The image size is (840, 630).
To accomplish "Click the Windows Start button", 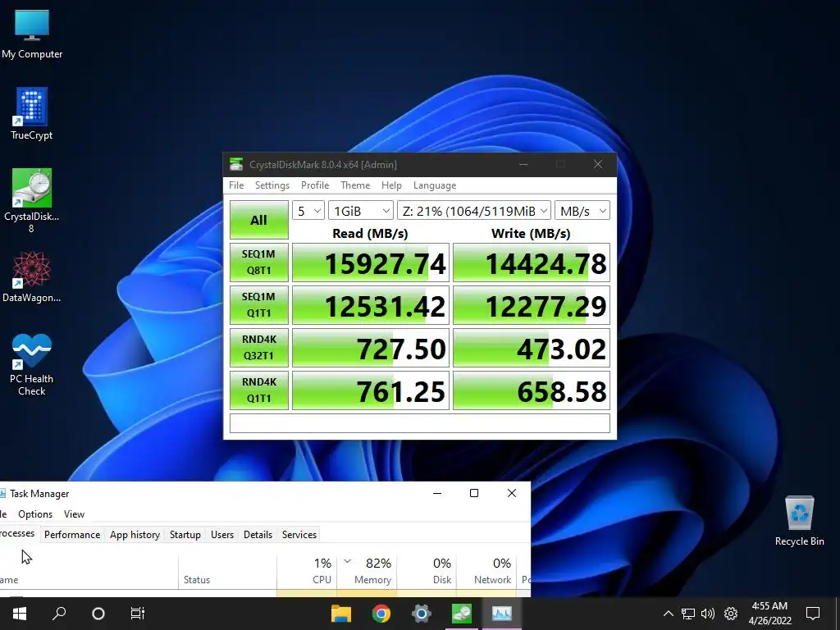I will (20, 614).
